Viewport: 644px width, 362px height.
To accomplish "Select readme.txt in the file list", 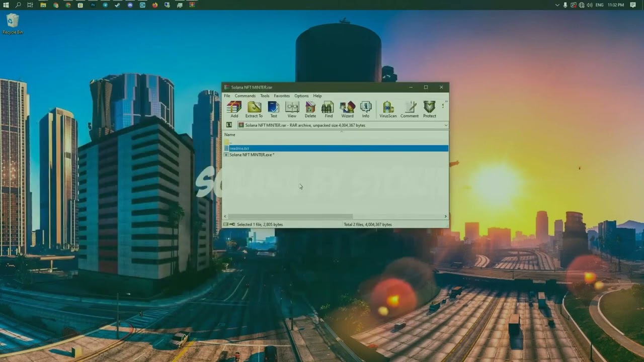I will point(336,148).
